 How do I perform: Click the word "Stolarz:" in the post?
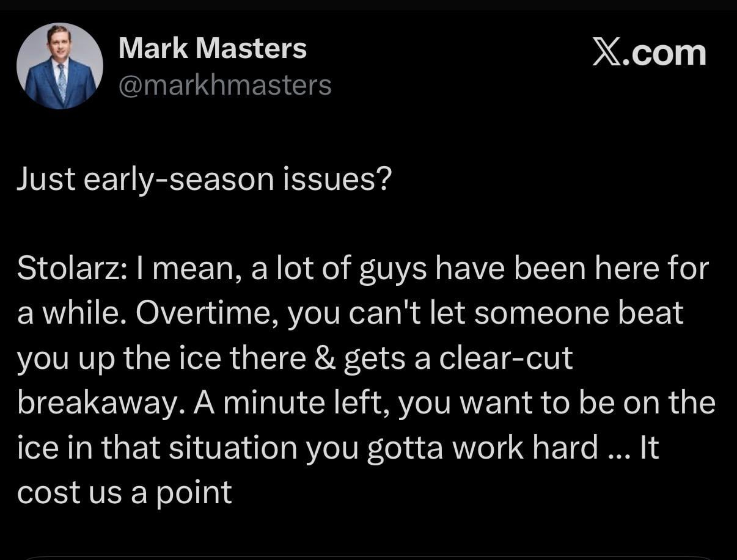[x=71, y=269]
